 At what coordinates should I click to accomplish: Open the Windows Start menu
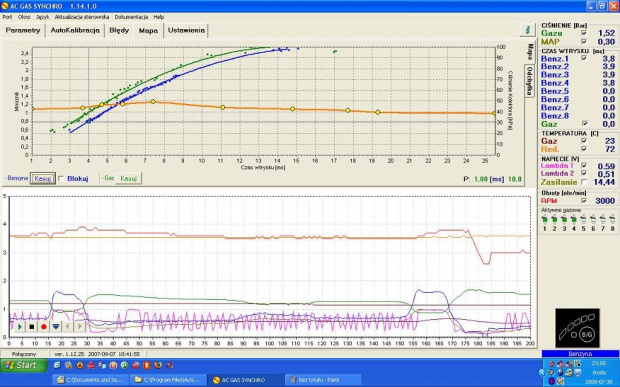[24, 365]
